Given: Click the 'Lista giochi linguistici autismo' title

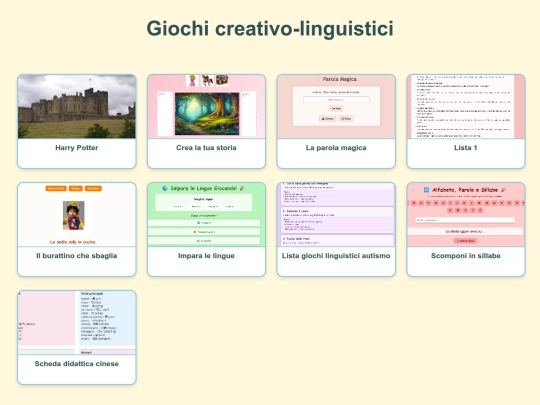Looking at the screenshot, I should 336,256.
